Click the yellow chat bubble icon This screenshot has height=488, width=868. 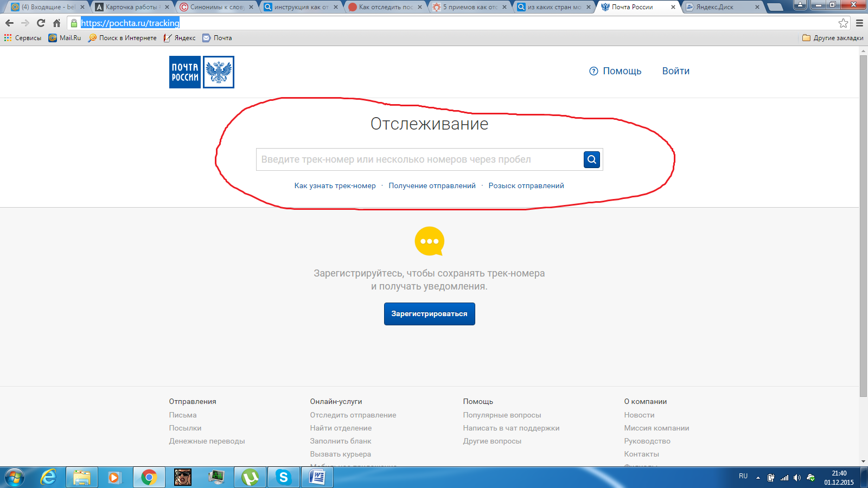tap(430, 241)
